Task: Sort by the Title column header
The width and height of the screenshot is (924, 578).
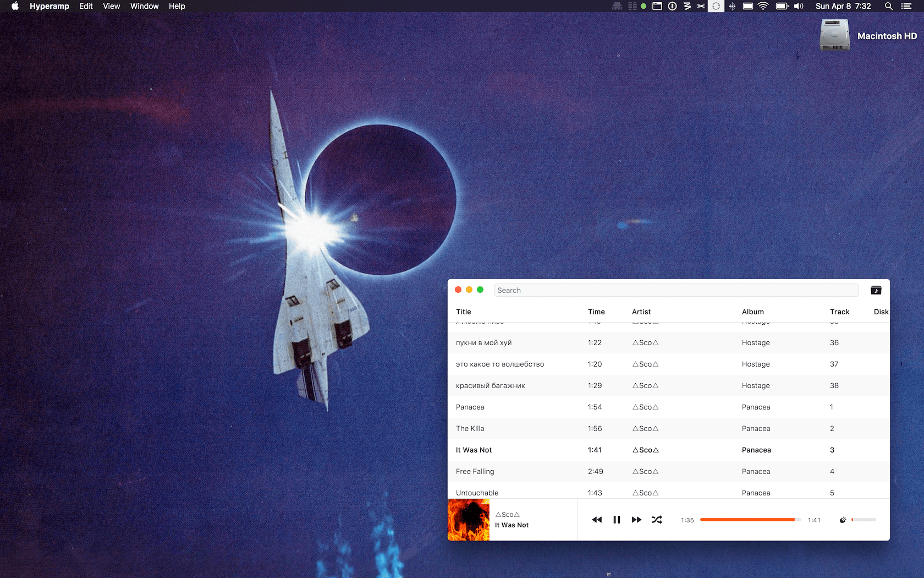Action: click(464, 312)
